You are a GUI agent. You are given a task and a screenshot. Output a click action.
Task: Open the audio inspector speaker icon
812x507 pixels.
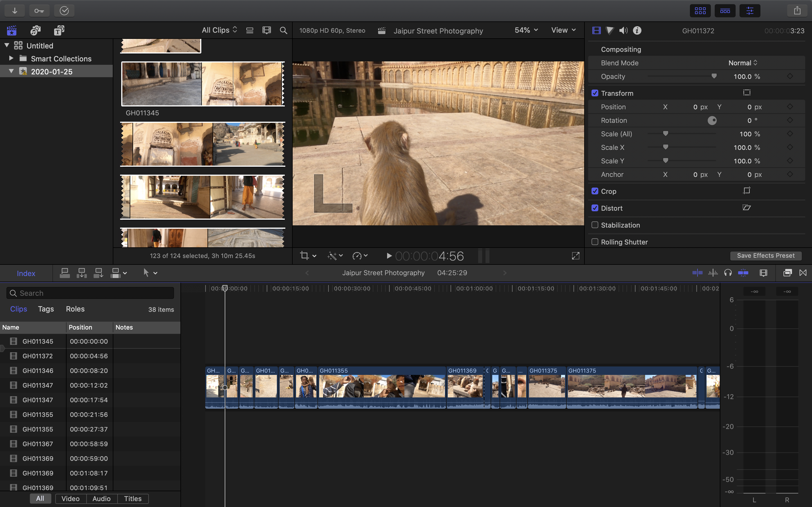[623, 30]
